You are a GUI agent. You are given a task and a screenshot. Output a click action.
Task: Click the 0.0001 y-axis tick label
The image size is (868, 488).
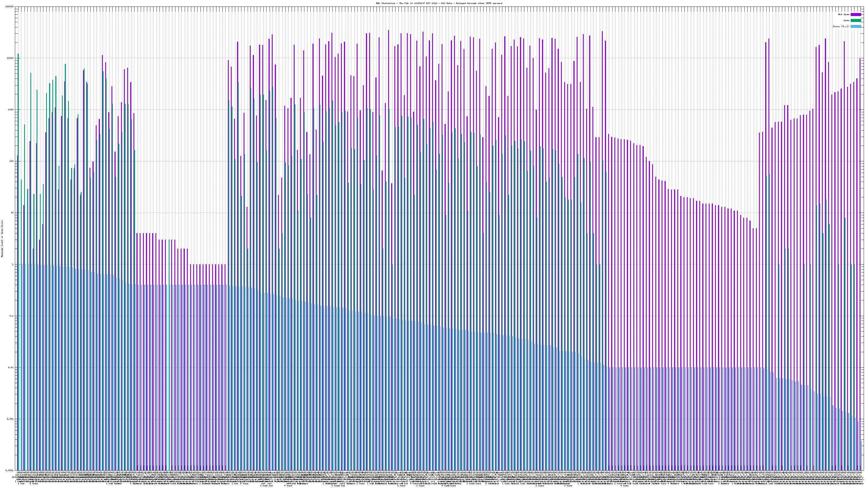click(x=10, y=470)
